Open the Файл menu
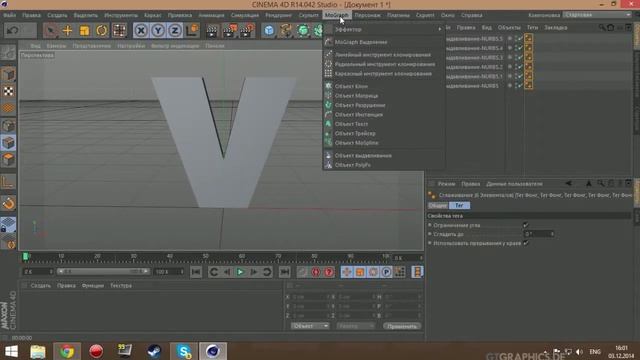This screenshot has height=360, width=640. [x=9, y=15]
